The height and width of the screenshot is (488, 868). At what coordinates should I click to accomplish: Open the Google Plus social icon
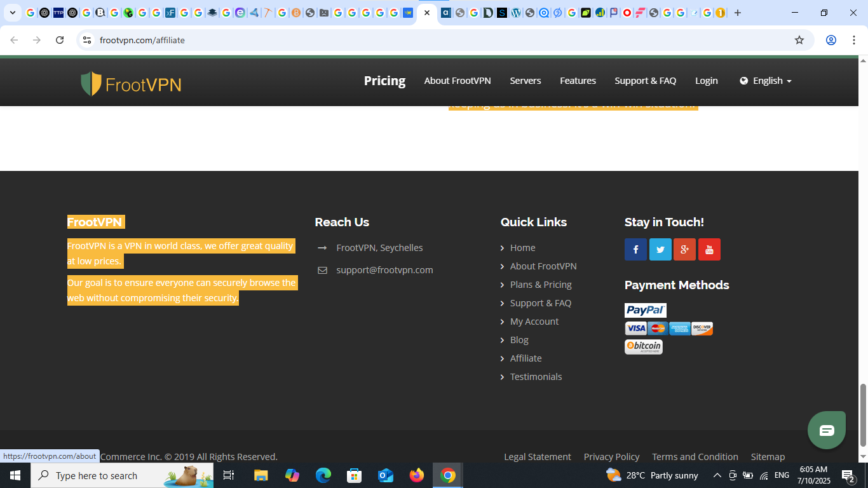684,249
